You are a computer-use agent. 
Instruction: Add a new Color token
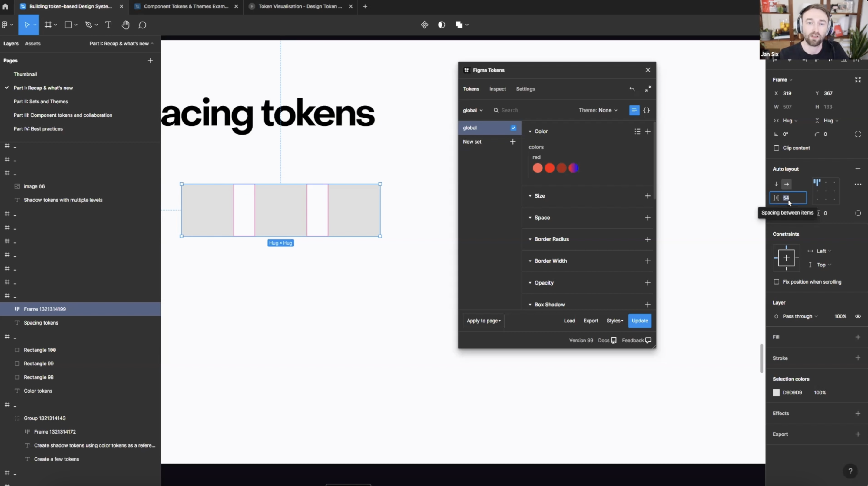click(x=648, y=131)
